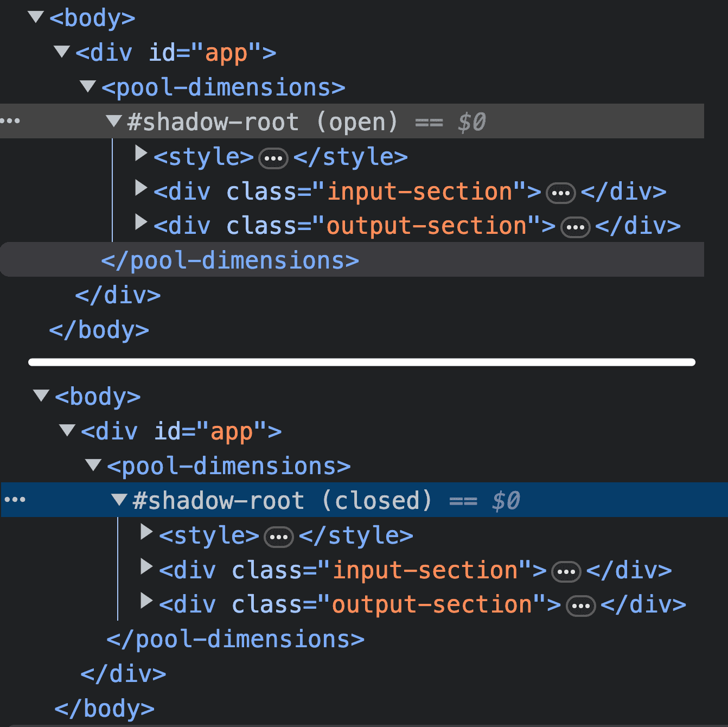Click the ellipsis badge inside style under open shadow-root
Viewport: 728px width, 727px height.
coord(273,158)
